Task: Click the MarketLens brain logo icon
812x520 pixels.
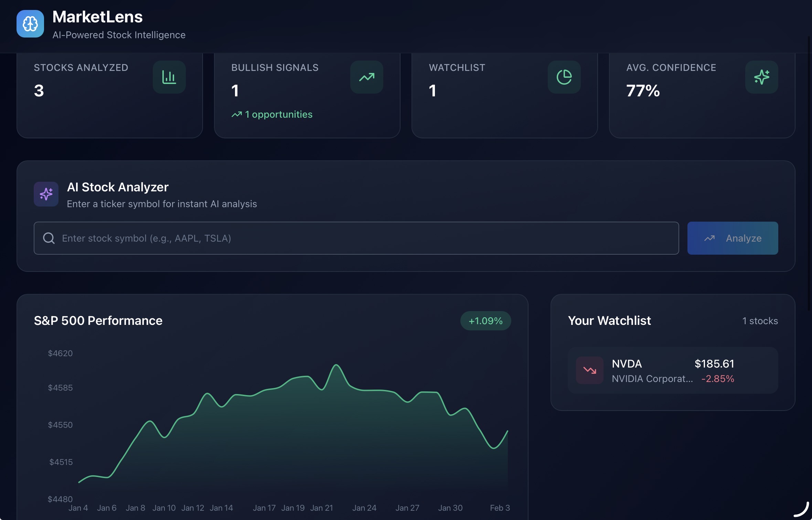Action: coord(30,24)
